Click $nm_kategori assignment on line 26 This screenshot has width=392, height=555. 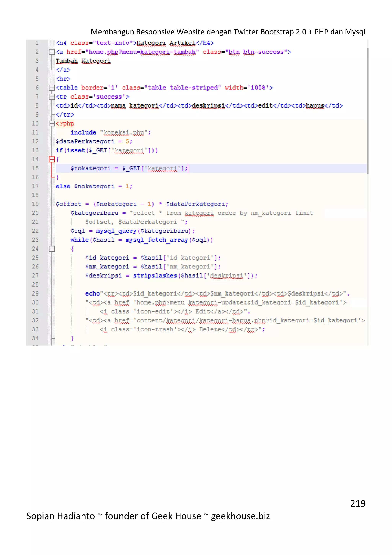(153, 267)
